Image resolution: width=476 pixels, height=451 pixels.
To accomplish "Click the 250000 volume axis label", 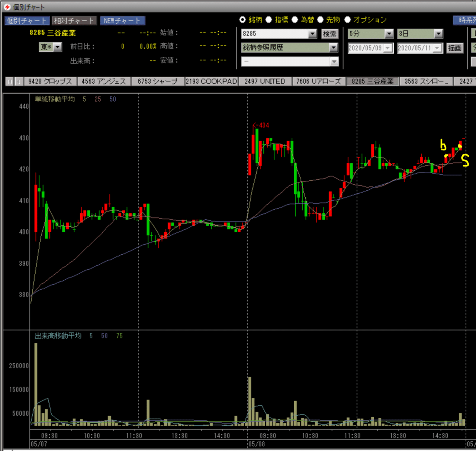I will tap(19, 366).
